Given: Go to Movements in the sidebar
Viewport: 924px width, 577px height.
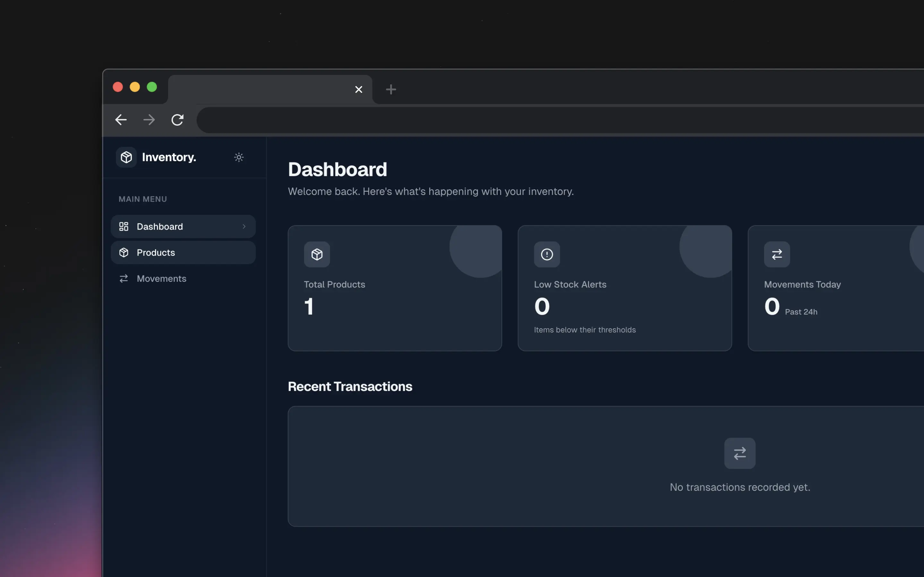Looking at the screenshot, I should tap(161, 279).
